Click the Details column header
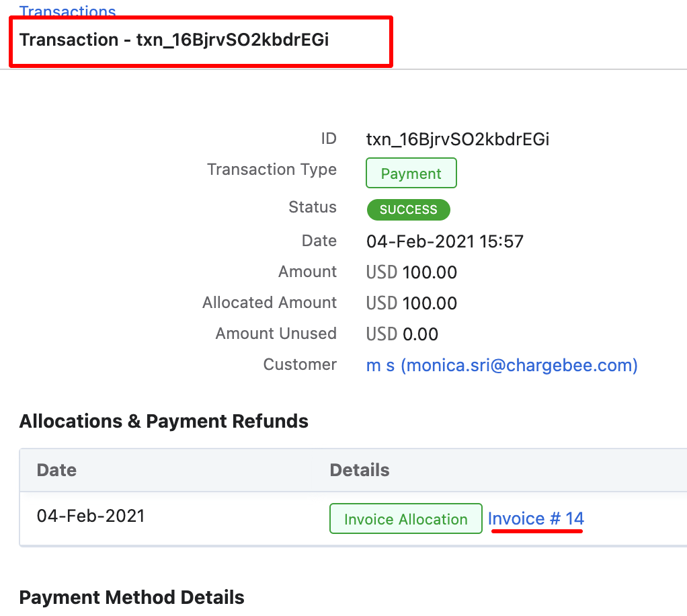The height and width of the screenshot is (616, 687). click(359, 469)
